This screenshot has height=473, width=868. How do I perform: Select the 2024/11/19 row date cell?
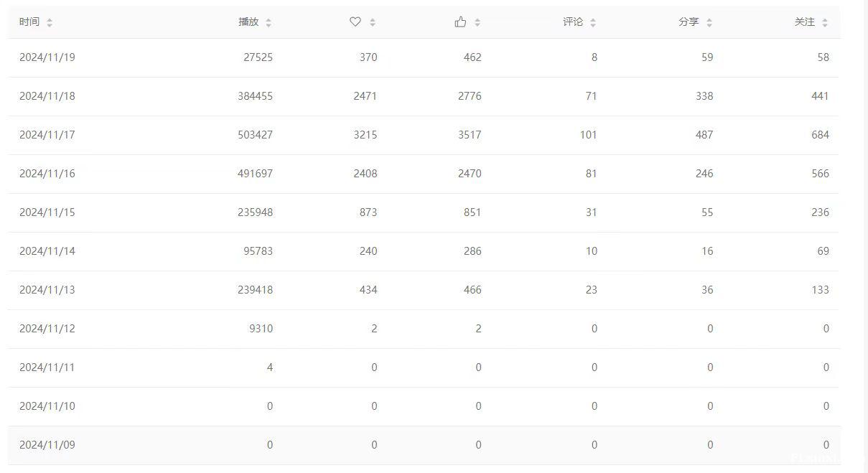[47, 57]
